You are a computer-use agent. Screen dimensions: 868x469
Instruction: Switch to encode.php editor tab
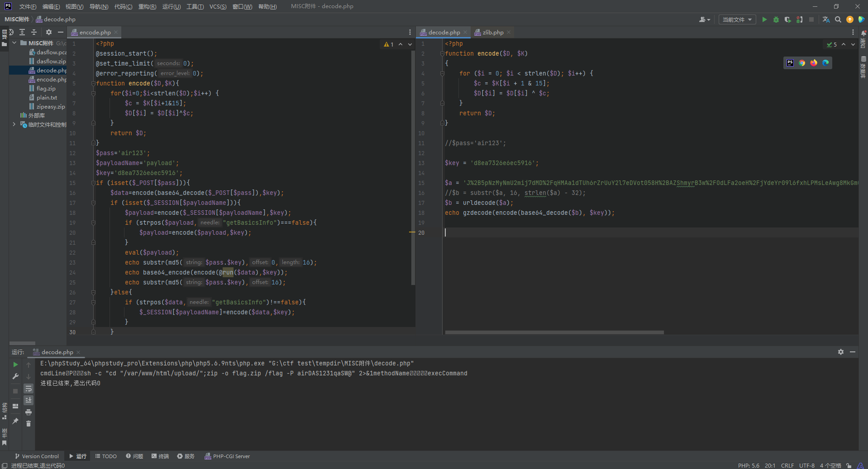tap(95, 32)
